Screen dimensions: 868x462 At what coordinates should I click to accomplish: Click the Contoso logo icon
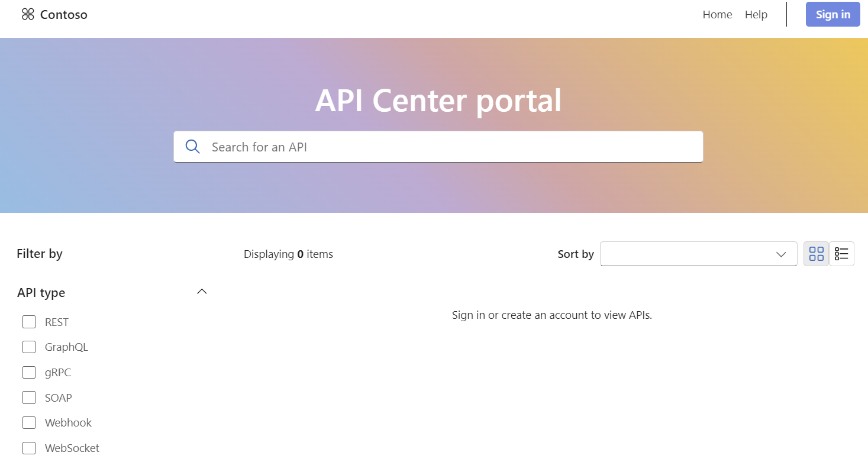tap(27, 14)
